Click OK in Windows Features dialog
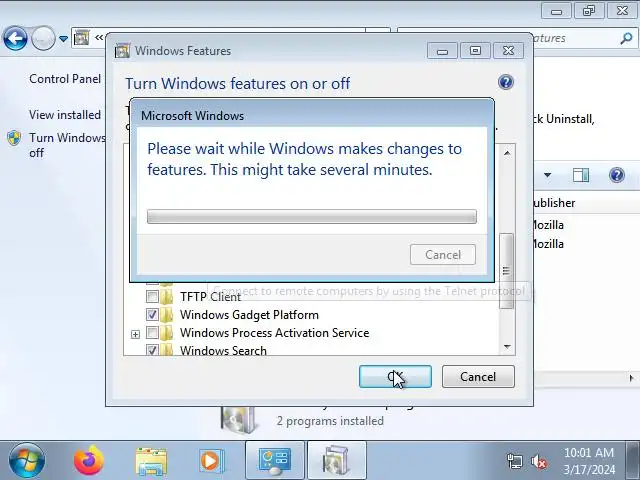Screen dimensions: 640x480 pos(395,376)
